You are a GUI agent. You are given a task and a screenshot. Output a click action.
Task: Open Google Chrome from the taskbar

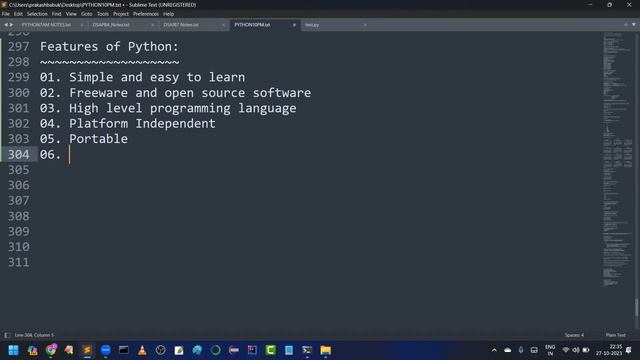pos(51,350)
